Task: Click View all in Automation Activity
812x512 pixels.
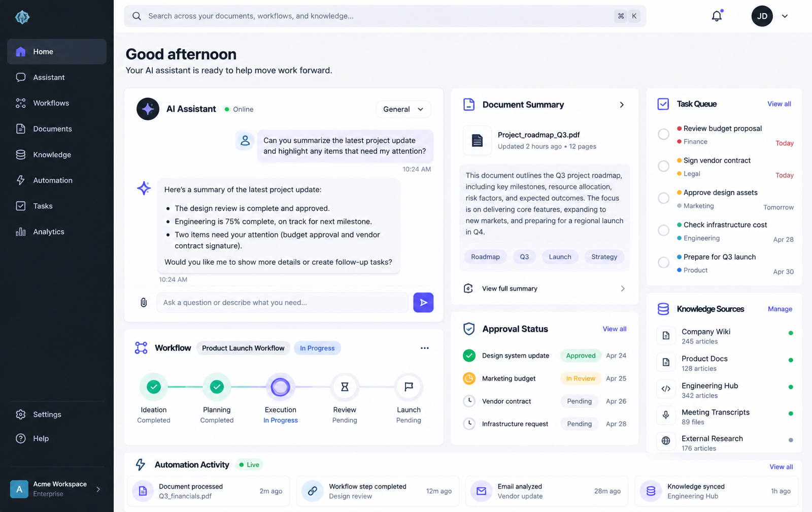Action: pos(781,467)
